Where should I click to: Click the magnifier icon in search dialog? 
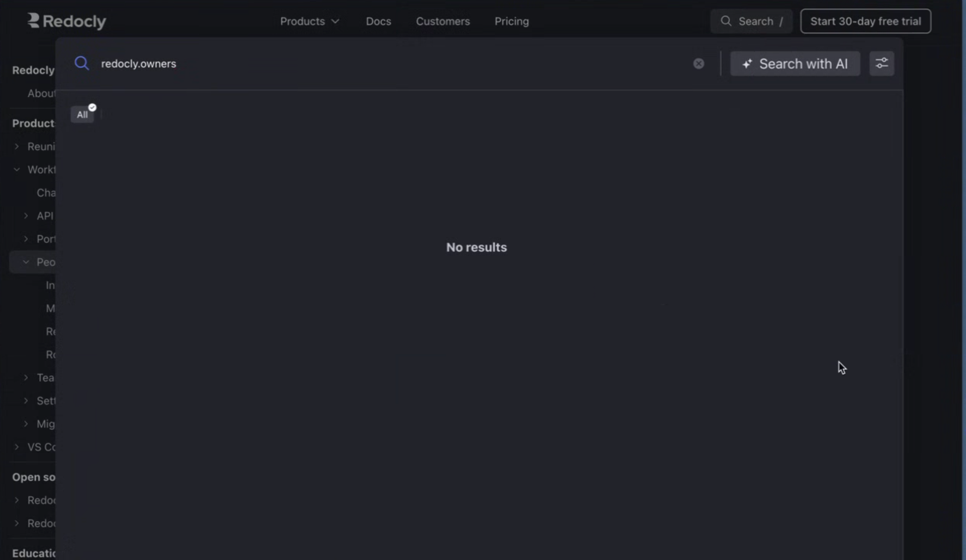(x=82, y=63)
